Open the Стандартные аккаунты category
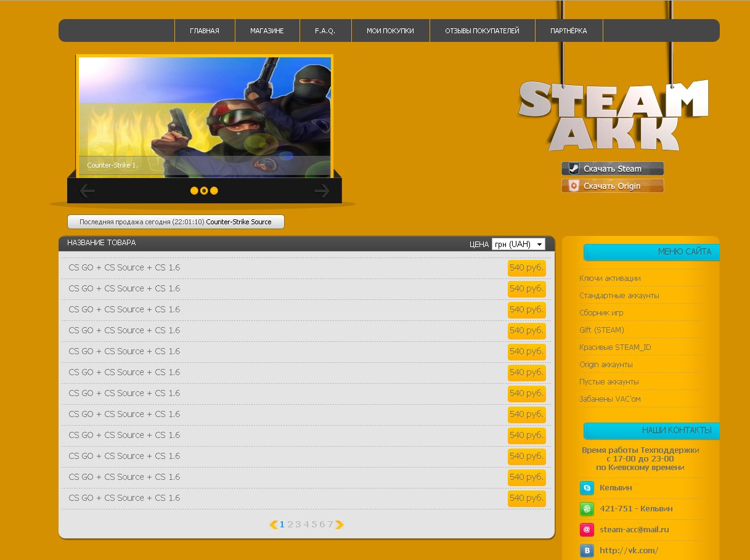This screenshot has width=750, height=560. (619, 296)
